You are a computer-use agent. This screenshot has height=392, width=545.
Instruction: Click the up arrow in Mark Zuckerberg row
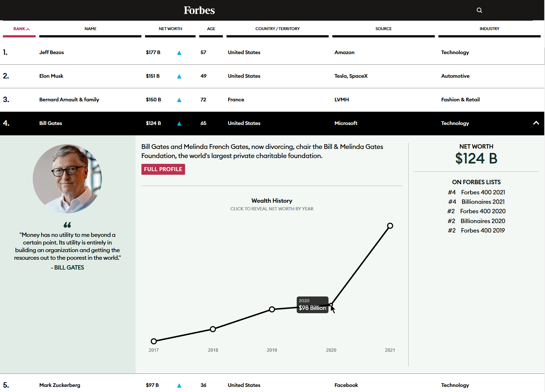click(179, 385)
